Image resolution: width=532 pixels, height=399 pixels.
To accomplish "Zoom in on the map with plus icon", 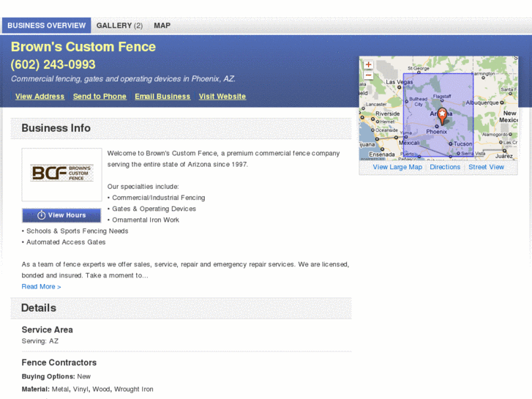I will pos(368,64).
